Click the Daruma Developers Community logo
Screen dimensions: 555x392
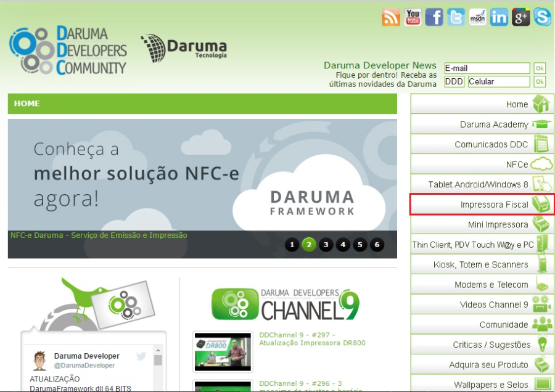[68, 51]
